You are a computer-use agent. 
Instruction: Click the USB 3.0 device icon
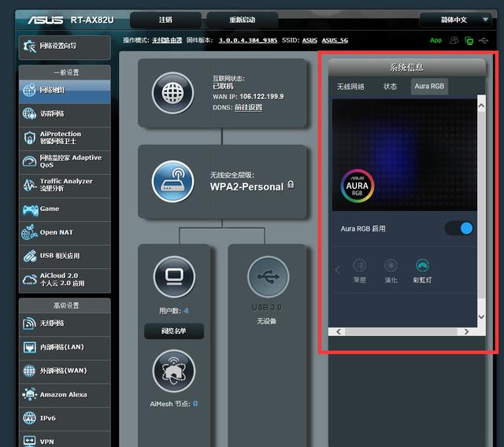tap(268, 276)
